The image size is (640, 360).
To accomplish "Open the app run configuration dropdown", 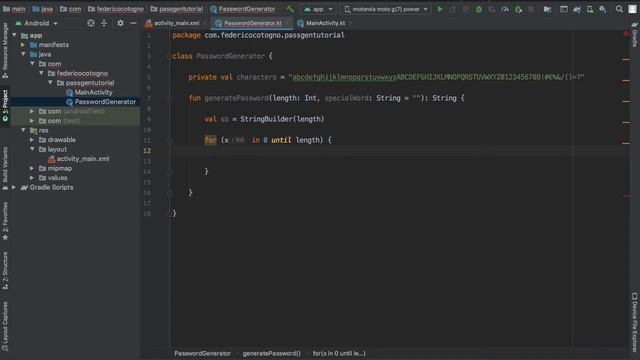I will (318, 9).
